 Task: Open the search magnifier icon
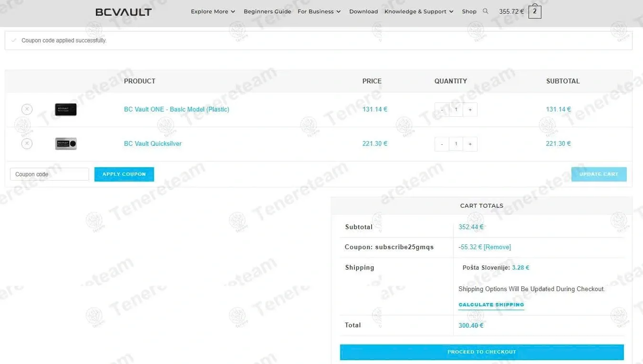pos(486,11)
